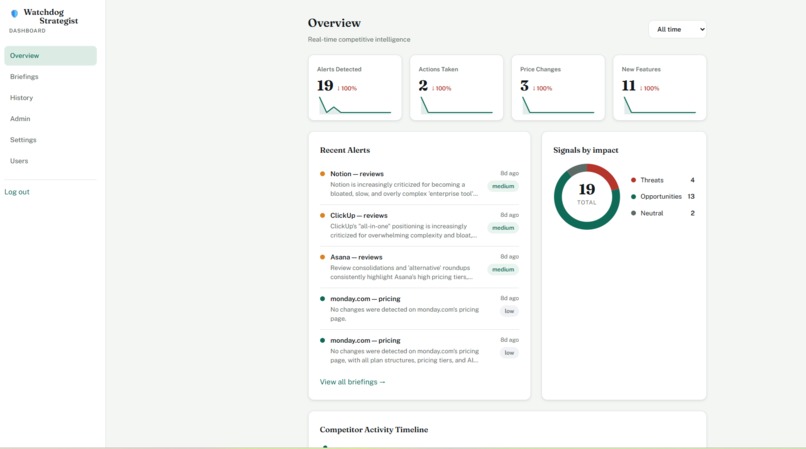This screenshot has width=806, height=449.
Task: Open the Notion — reviews alert
Action: coord(419,184)
